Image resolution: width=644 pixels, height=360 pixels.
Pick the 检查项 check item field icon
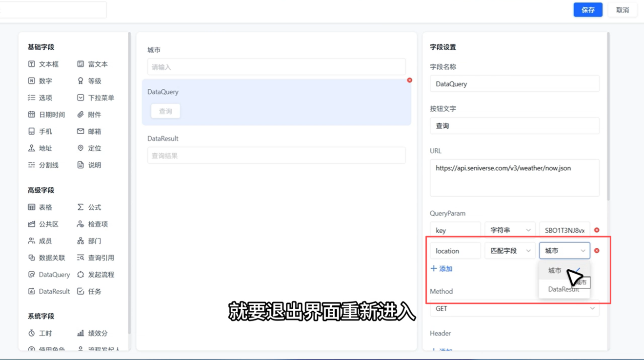(x=80, y=224)
